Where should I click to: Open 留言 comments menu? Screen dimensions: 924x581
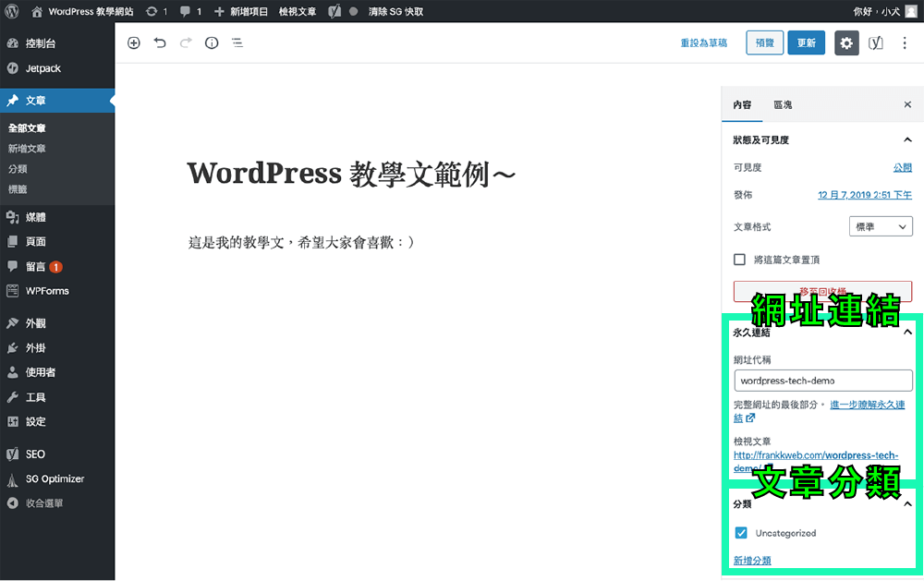[x=57, y=266]
